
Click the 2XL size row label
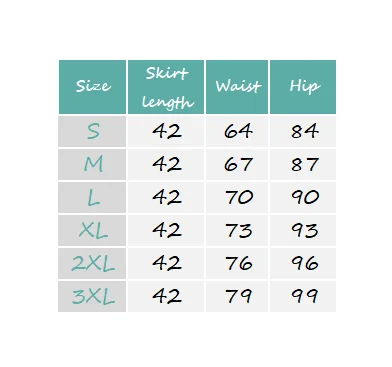[x=92, y=263]
